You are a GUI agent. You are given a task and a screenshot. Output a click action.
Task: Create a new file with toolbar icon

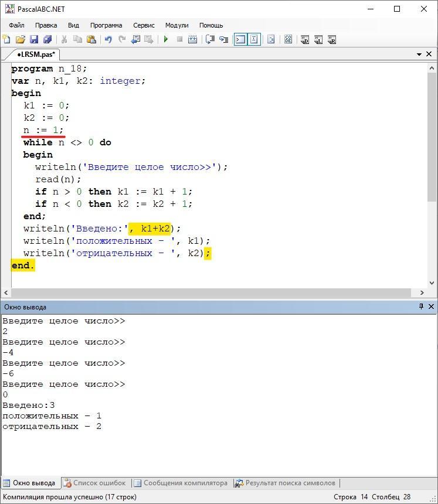point(6,39)
